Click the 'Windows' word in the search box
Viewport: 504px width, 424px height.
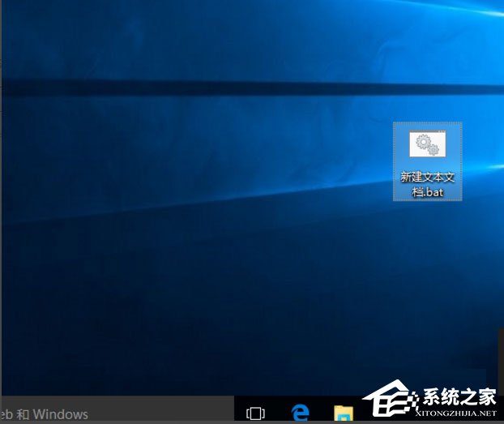pos(61,414)
